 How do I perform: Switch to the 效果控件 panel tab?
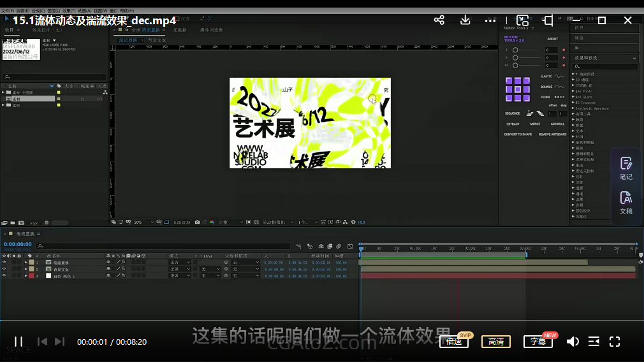(x=46, y=30)
